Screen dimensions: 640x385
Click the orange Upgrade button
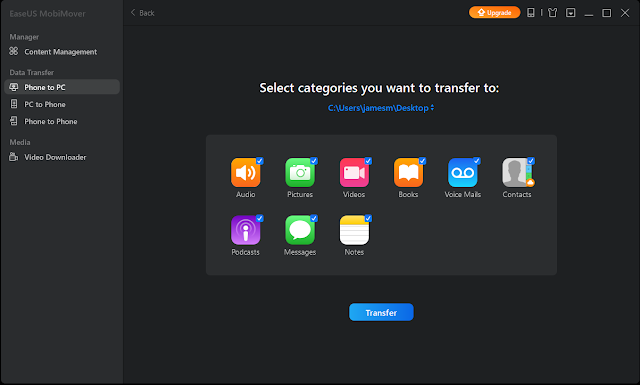pos(494,13)
